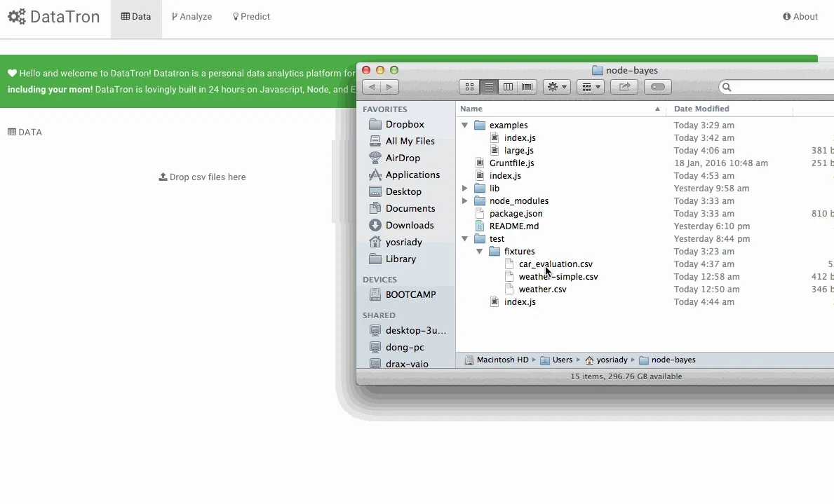Switch Finder to list view
The width and height of the screenshot is (834, 504).
(489, 87)
